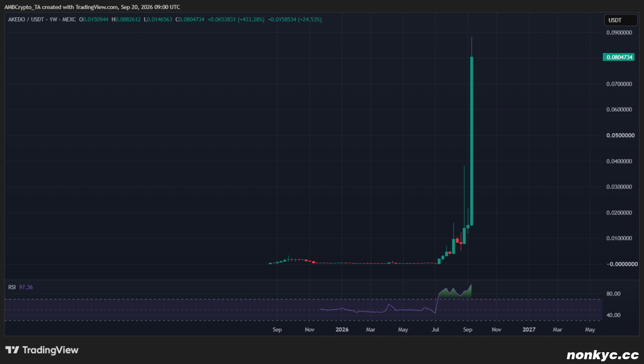Open the nonkyc.cc watermark link
The image size is (644, 364).
click(x=603, y=355)
